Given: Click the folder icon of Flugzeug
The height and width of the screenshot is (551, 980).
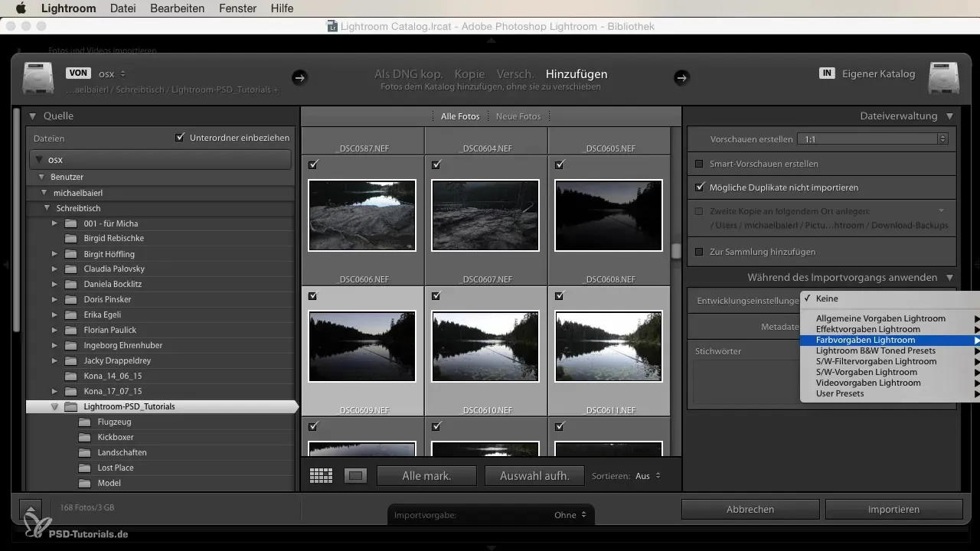Looking at the screenshot, I should [x=83, y=422].
